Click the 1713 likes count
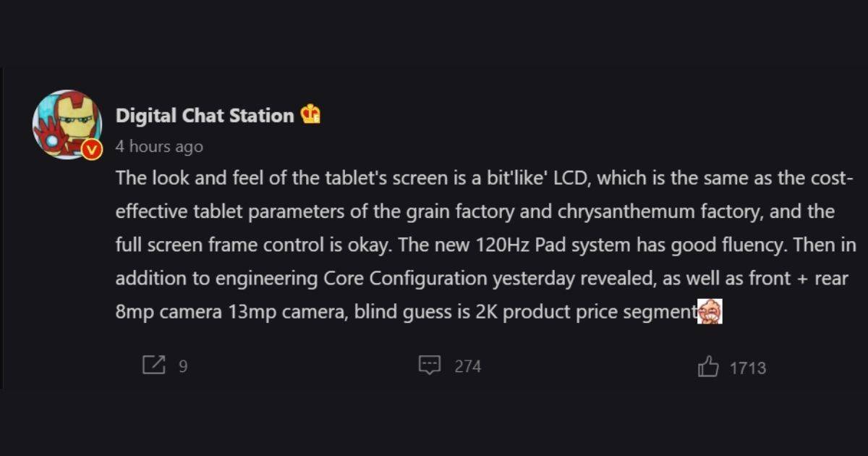Viewport: 868px width, 456px height. pos(747,368)
